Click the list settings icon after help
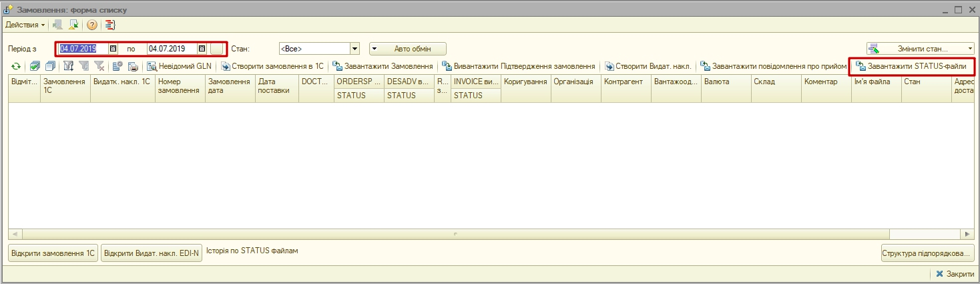 pyautogui.click(x=110, y=25)
